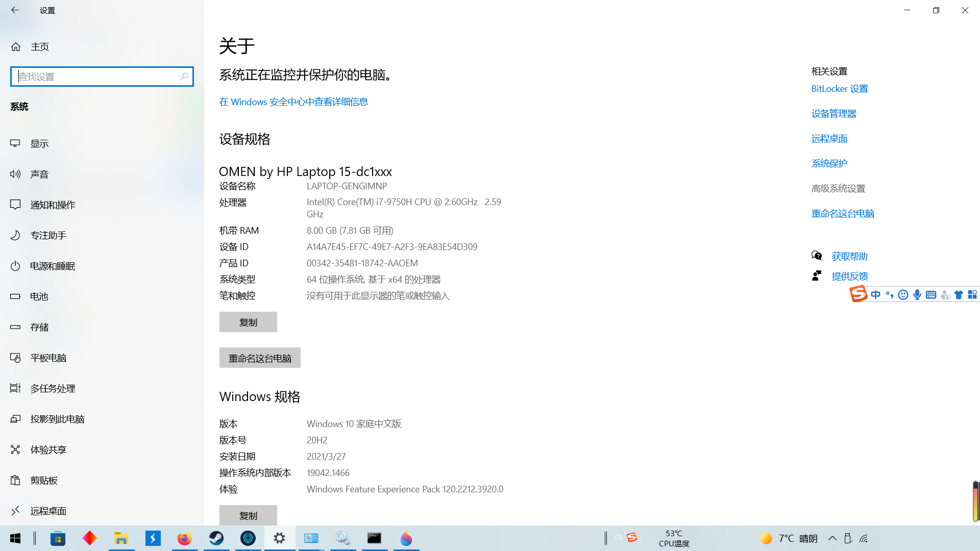Open toolbox grid icon on IME toolbar
980x551 pixels.
click(972, 295)
